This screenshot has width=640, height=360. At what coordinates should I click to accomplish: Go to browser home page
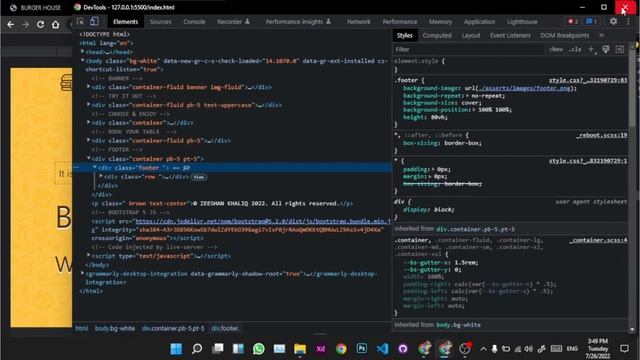(56, 24)
